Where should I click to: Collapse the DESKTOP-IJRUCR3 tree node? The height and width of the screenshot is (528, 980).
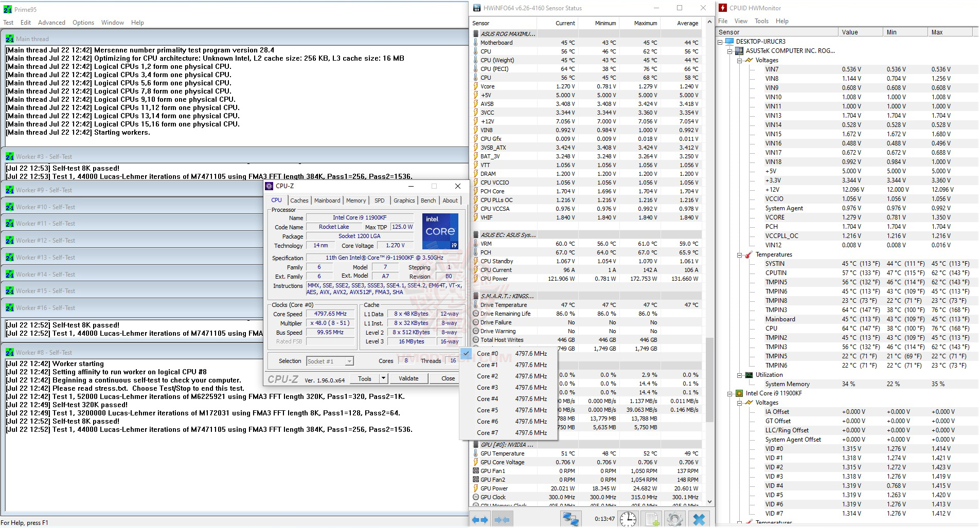pyautogui.click(x=721, y=42)
